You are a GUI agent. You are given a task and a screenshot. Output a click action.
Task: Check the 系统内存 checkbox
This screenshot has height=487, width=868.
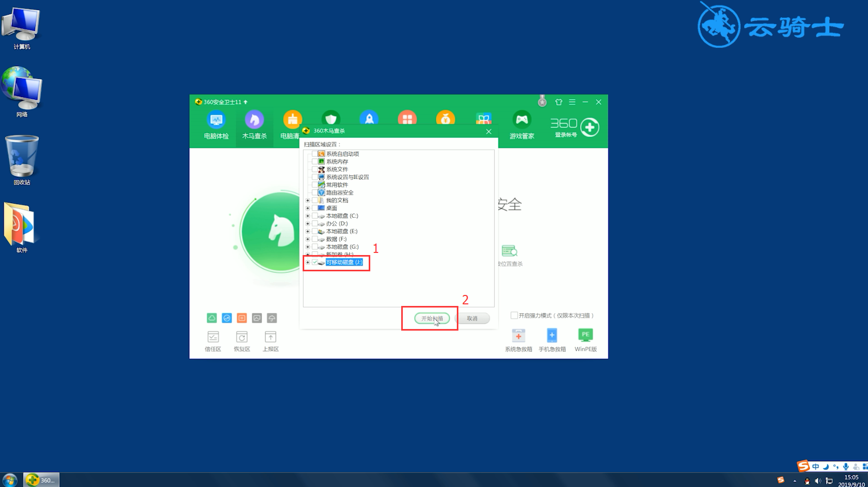315,162
